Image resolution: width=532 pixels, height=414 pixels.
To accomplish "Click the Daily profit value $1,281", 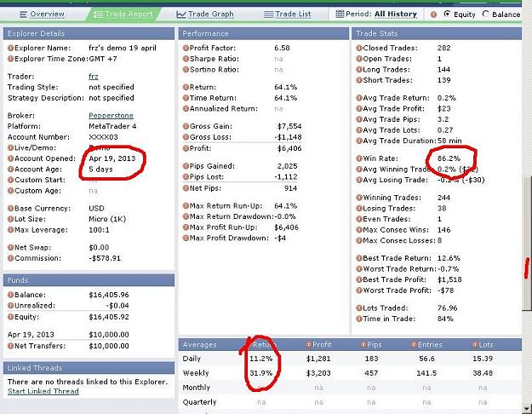I will click(318, 359).
